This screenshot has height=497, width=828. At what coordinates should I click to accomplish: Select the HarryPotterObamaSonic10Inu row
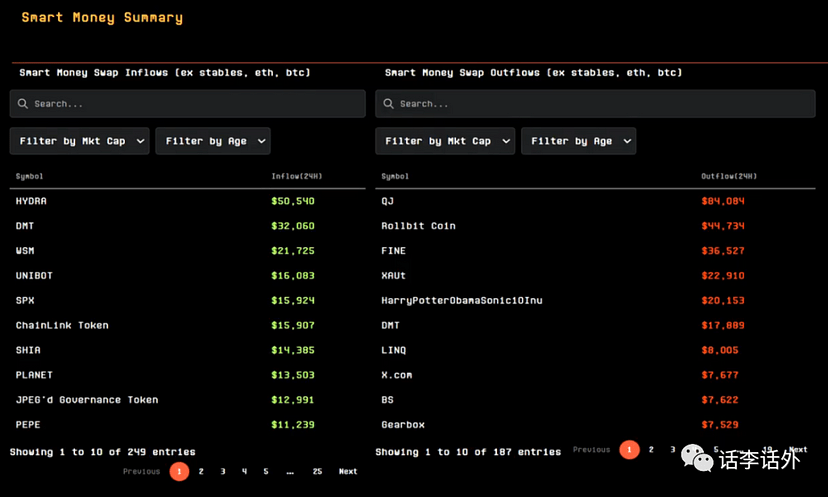[461, 300]
